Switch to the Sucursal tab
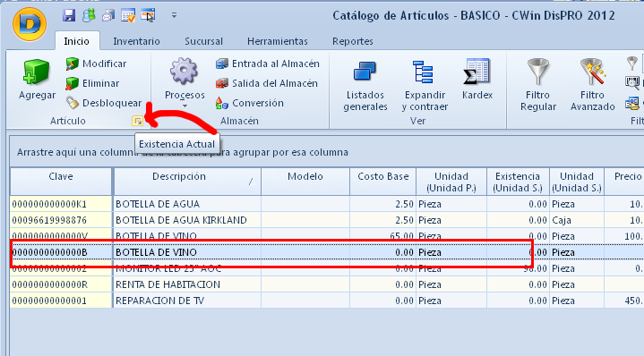The width and height of the screenshot is (644, 356). (x=203, y=41)
